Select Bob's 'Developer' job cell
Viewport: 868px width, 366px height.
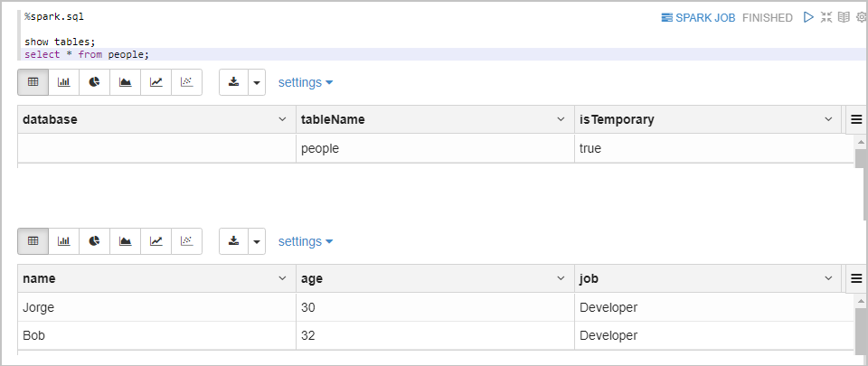point(714,335)
